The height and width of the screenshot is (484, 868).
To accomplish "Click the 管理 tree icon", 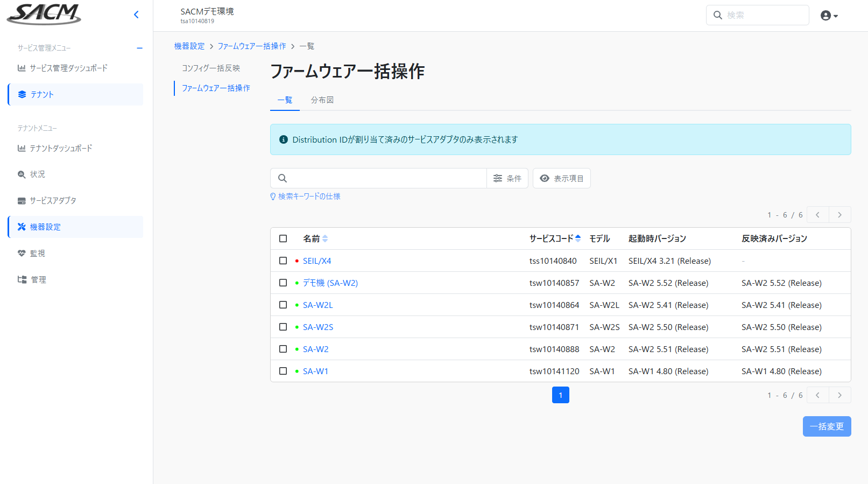I will pos(22,279).
